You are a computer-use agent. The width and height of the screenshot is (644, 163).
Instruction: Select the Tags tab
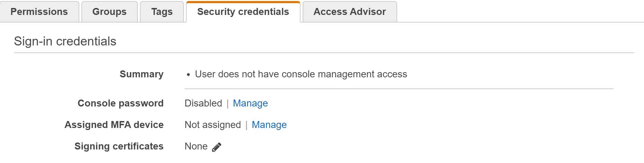[x=162, y=12]
